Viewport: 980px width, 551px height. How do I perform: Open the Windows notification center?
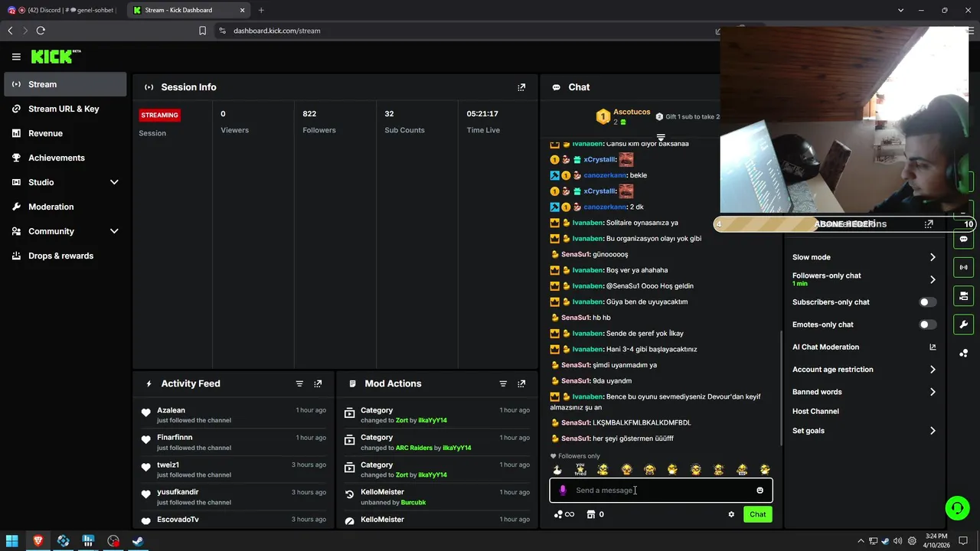click(964, 541)
